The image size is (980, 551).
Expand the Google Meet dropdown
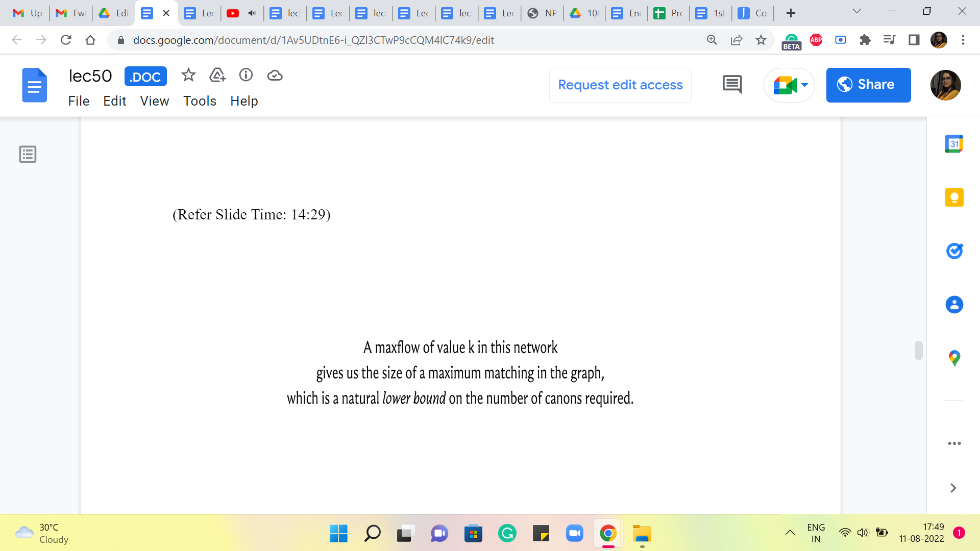804,85
